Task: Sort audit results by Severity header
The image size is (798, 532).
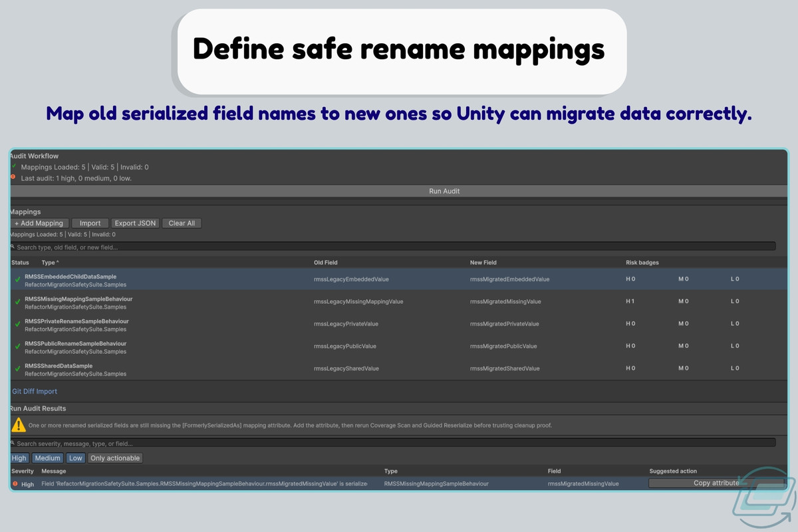Action: pos(23,471)
